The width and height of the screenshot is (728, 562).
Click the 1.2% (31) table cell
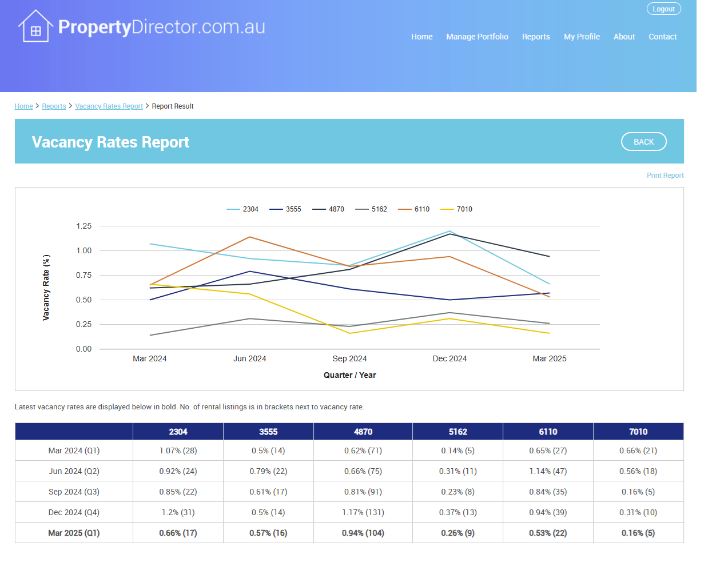[178, 512]
